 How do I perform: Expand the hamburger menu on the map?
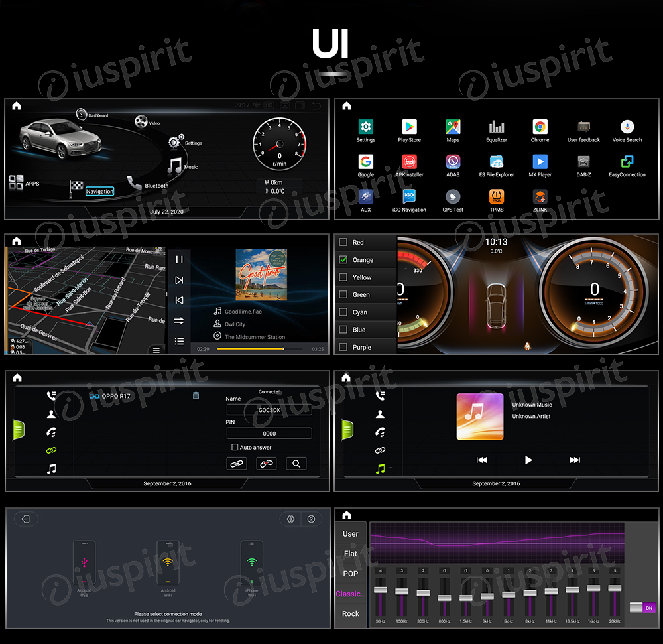click(x=156, y=350)
